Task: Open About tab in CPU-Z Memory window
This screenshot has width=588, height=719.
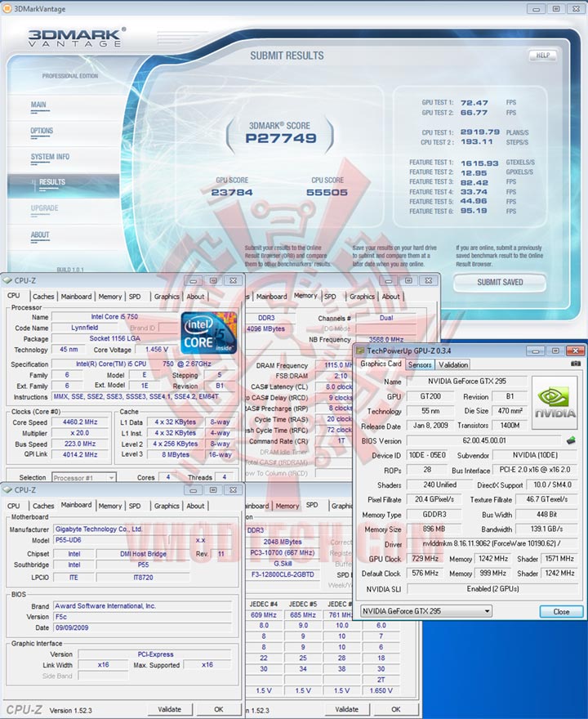Action: [391, 297]
